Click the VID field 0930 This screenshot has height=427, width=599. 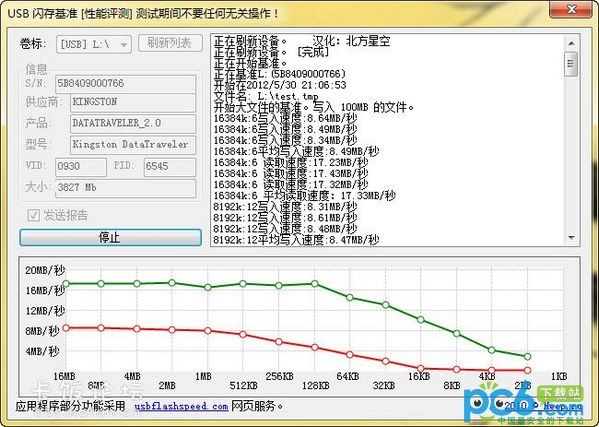click(x=81, y=167)
